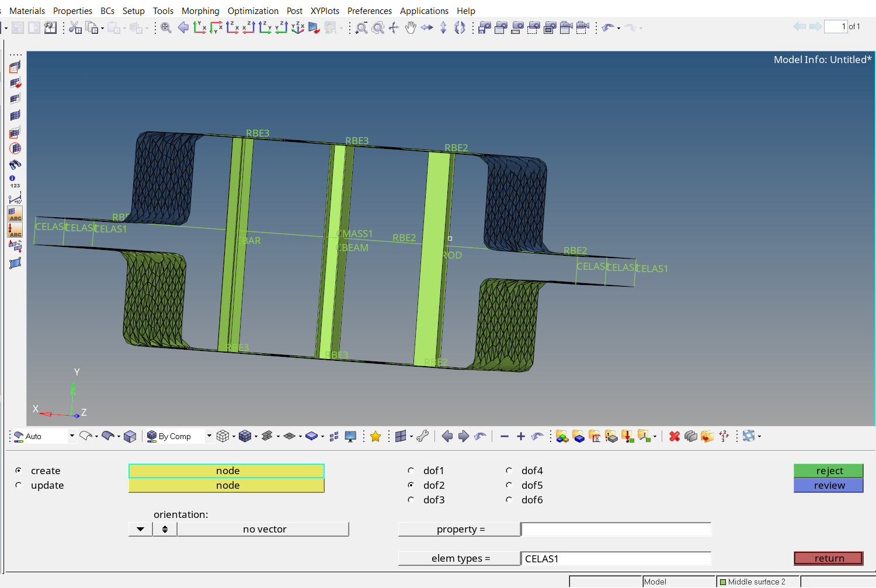
Task: Click the circle zoom icon
Action: click(x=378, y=27)
